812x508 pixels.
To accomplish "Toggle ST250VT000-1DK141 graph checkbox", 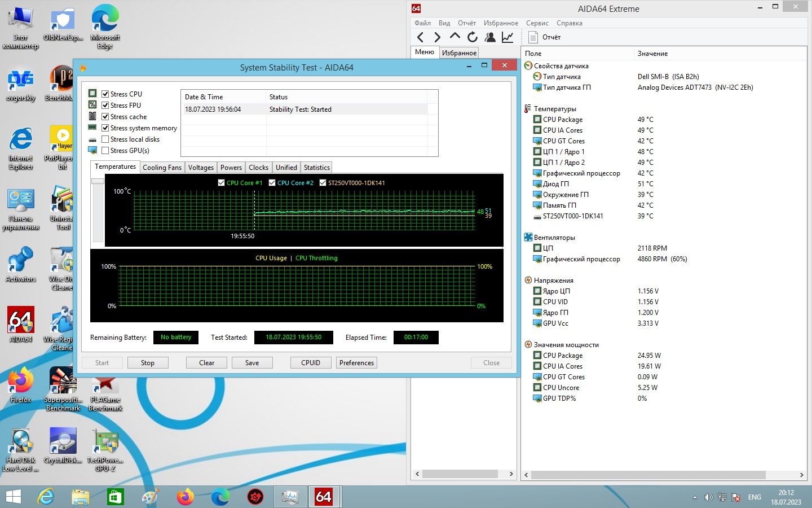I will tap(323, 183).
